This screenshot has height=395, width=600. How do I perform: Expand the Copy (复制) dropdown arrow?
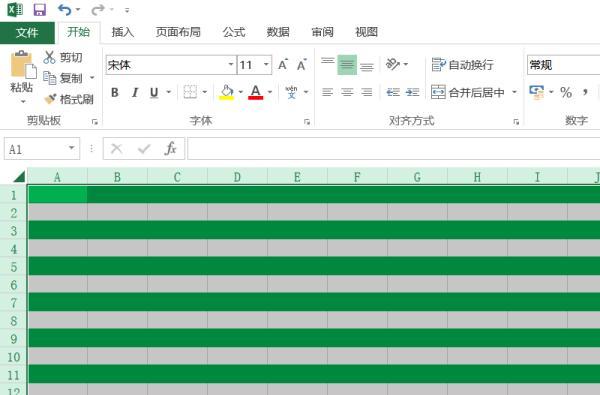(x=92, y=78)
